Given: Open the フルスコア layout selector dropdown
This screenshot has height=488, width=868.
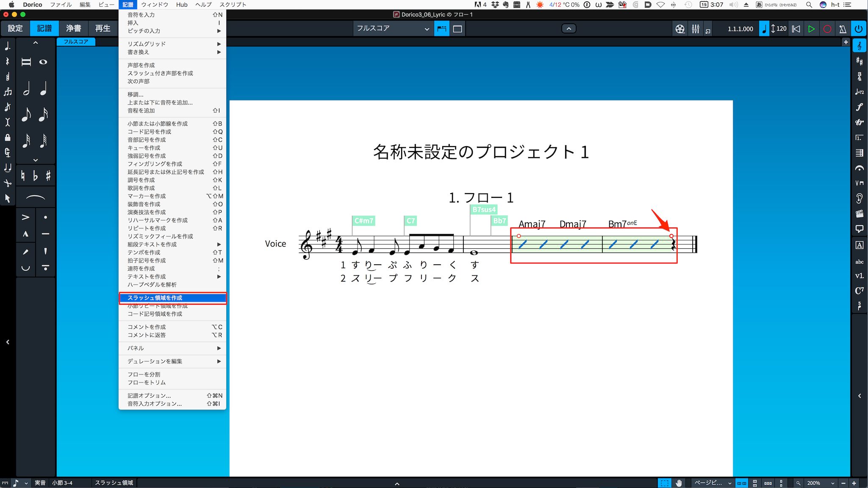Looking at the screenshot, I should (393, 28).
